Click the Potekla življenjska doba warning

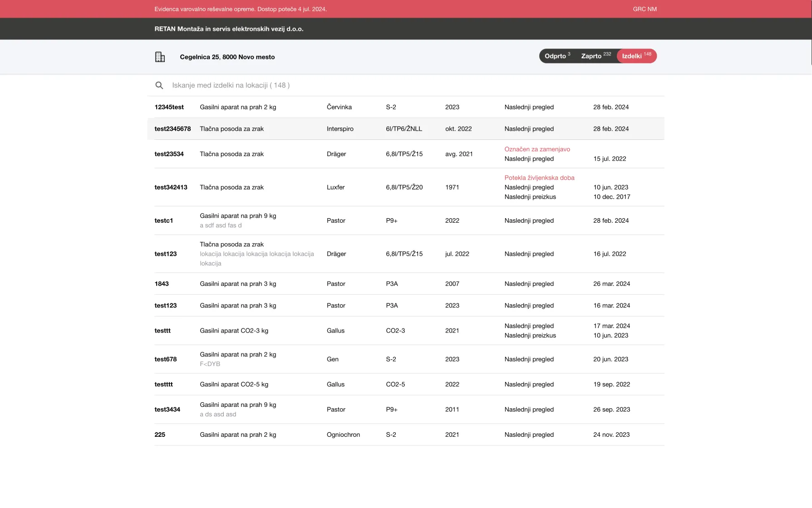(539, 178)
